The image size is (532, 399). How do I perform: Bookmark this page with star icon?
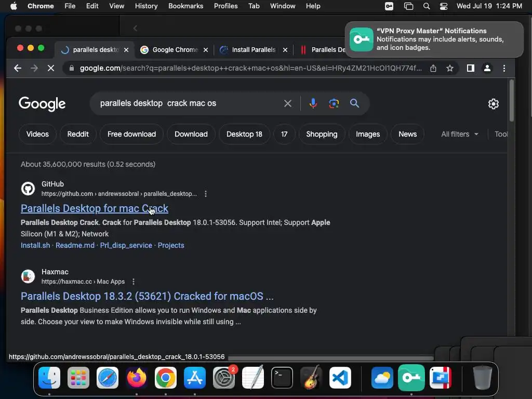point(450,68)
